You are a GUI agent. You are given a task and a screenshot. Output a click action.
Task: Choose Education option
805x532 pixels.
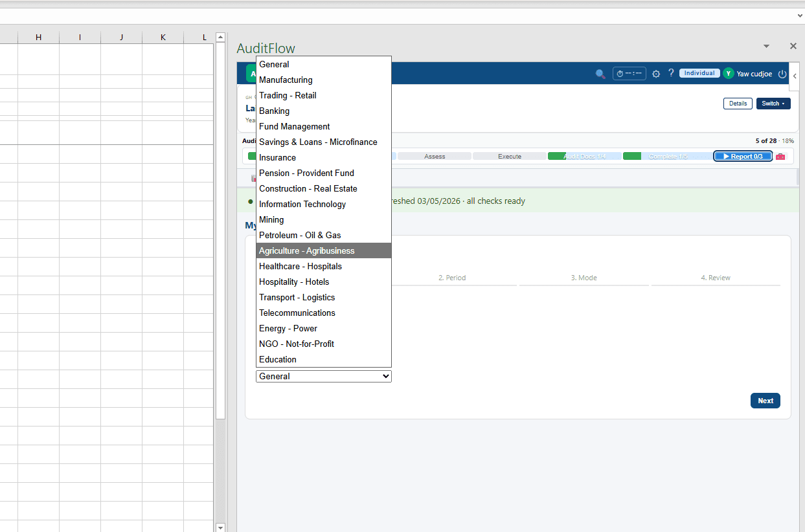(324, 359)
